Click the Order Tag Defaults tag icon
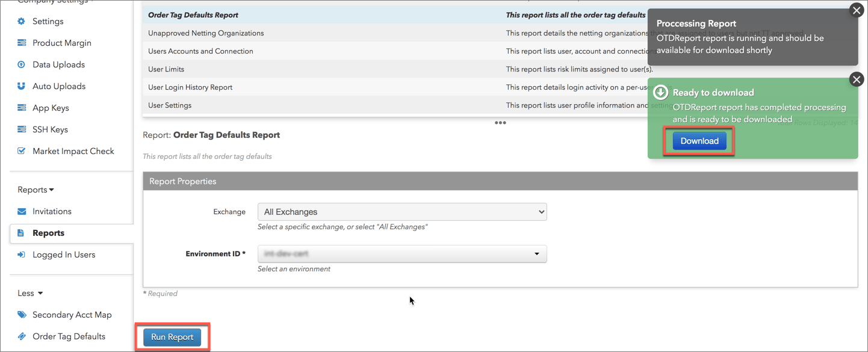 (x=22, y=336)
